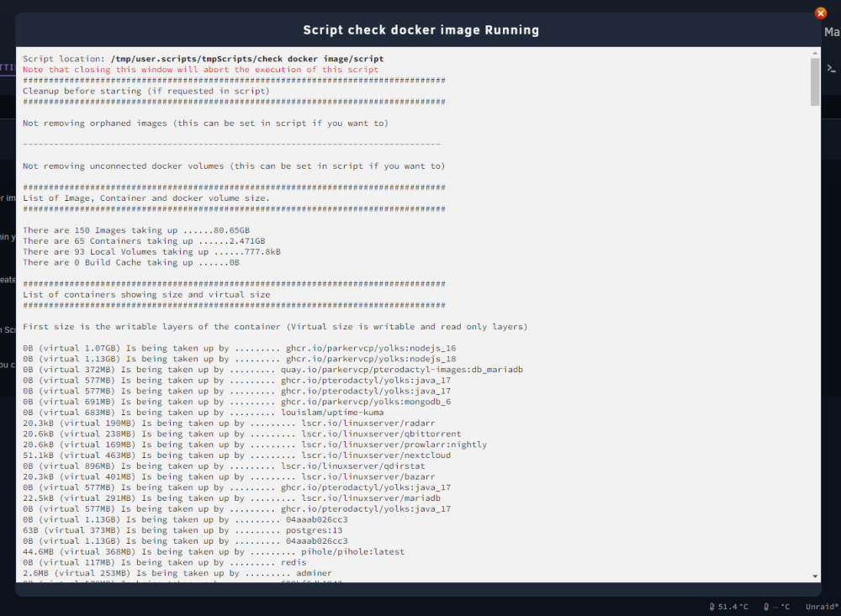Click the Unraid footer label

(822, 607)
